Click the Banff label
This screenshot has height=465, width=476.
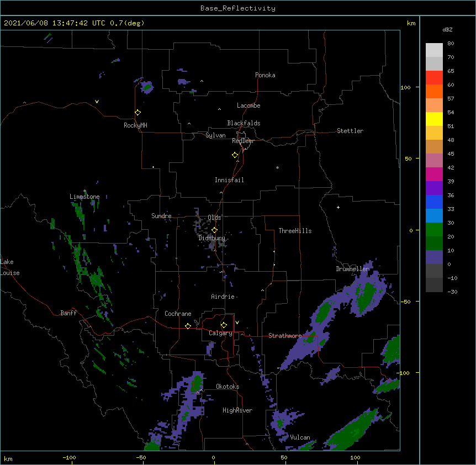point(68,313)
